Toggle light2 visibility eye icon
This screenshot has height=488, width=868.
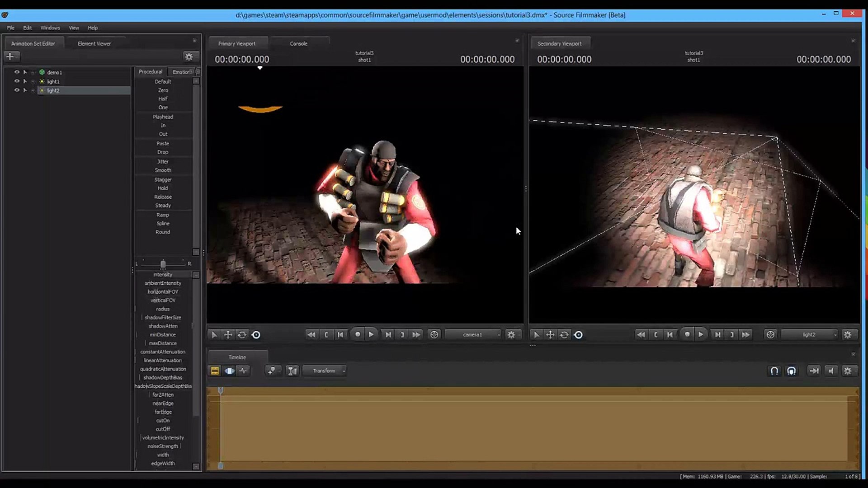pyautogui.click(x=17, y=90)
